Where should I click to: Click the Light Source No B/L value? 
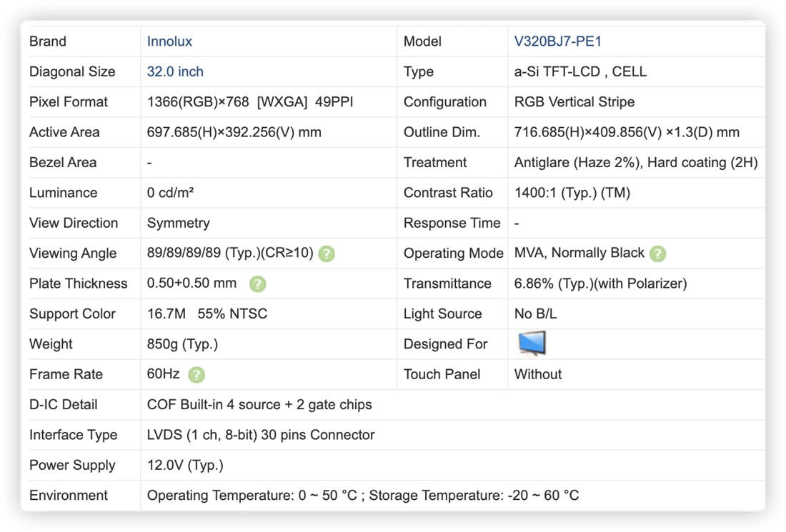(535, 314)
